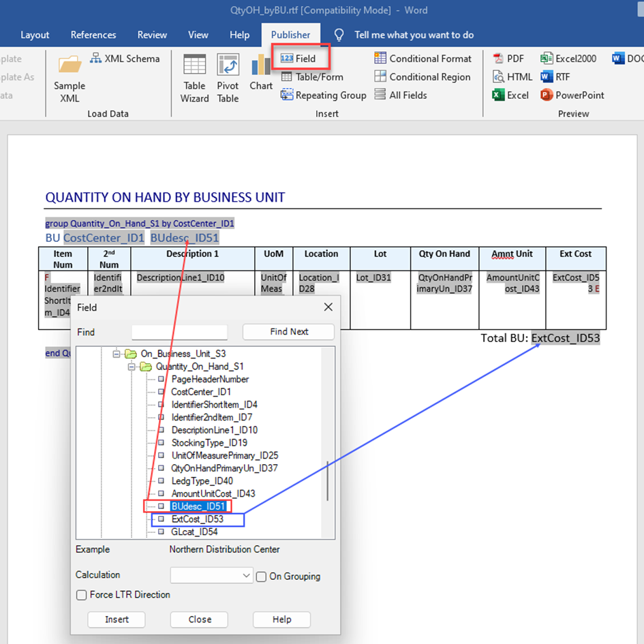Preview output as PowerPoint
The width and height of the screenshot is (644, 644).
coord(572,95)
